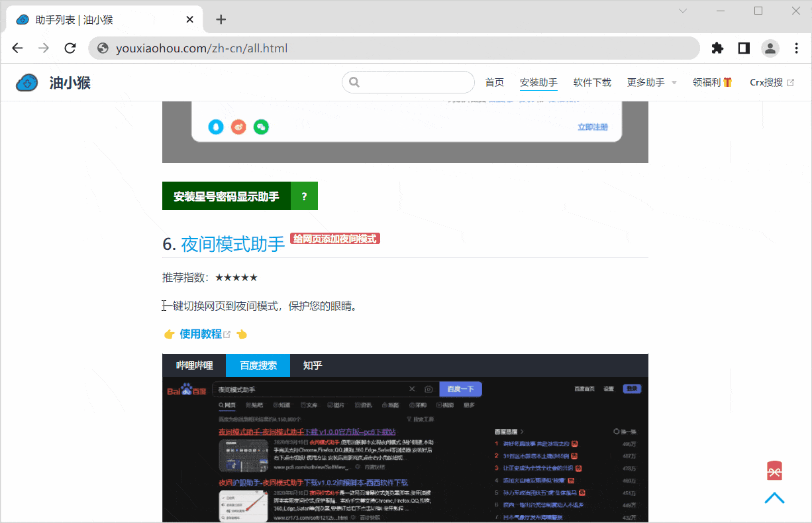Open the Crx搜搜 link
Image resolution: width=812 pixels, height=523 pixels.
click(766, 83)
